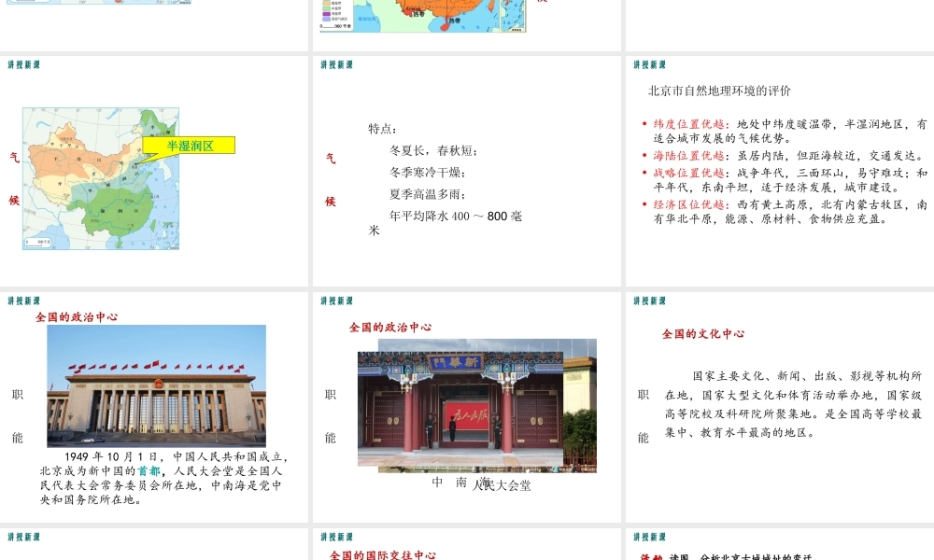Viewport: 934px width, 560px height.
Task: Click the text 冬夏长，春秋短
Action: click(432, 150)
